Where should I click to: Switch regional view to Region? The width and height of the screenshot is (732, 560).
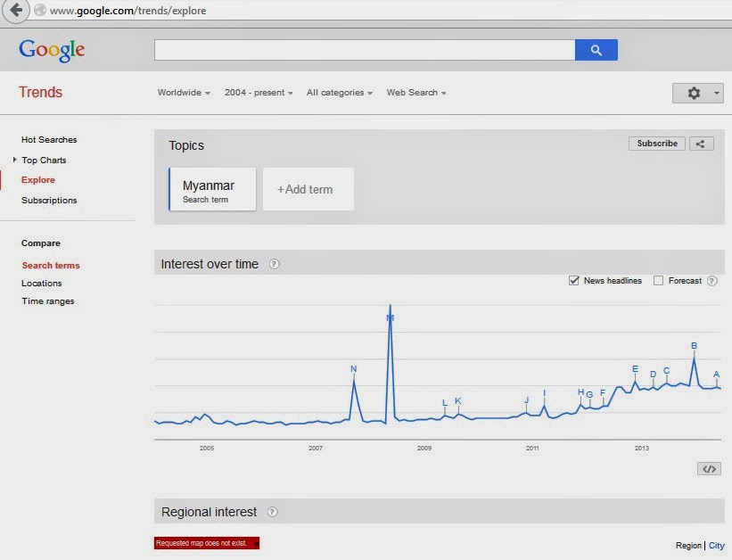pyautogui.click(x=688, y=546)
